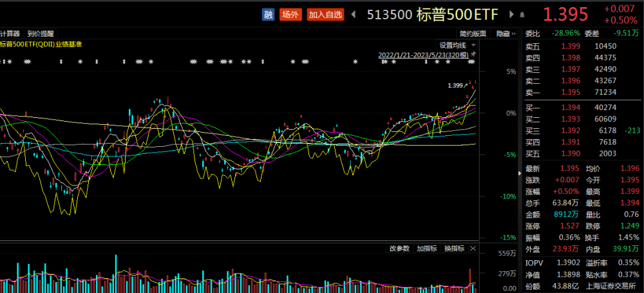Click 加指标 to add an indicator
This screenshot has height=293, width=644.
coord(427,248)
